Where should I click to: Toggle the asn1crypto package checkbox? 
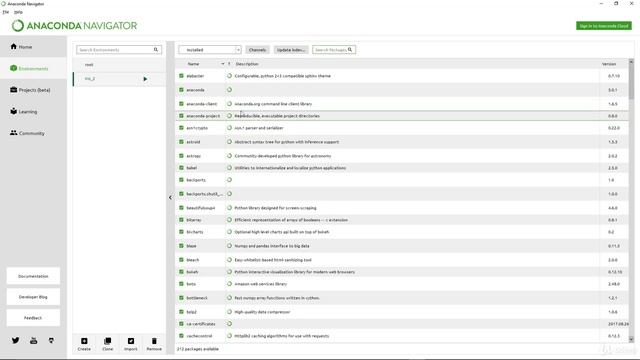click(x=181, y=128)
